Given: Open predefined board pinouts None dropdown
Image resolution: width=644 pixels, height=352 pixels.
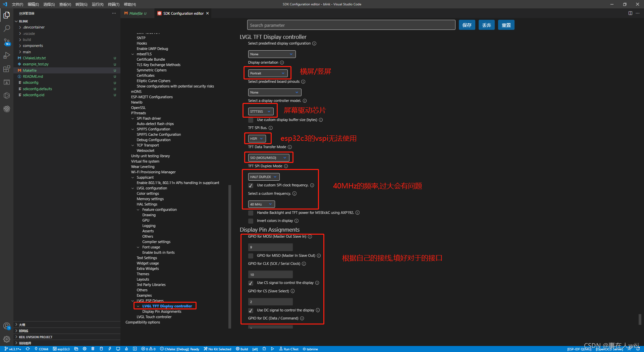Looking at the screenshot, I should (x=275, y=93).
